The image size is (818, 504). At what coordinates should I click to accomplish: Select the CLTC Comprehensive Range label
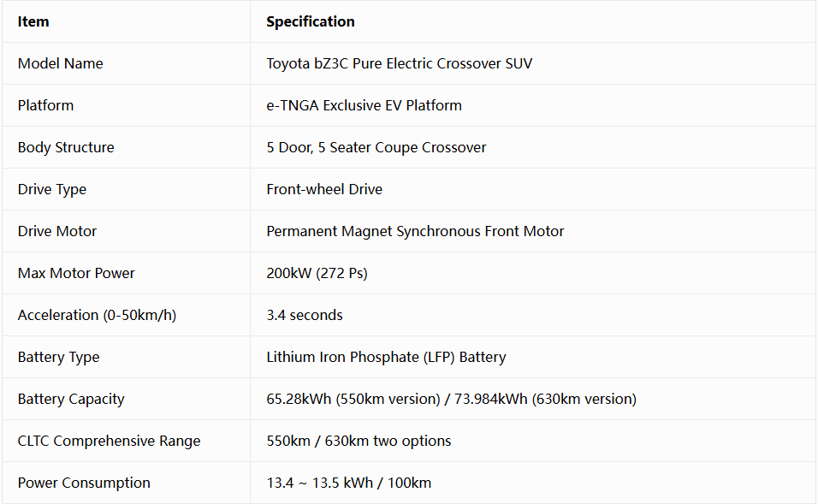[x=109, y=442]
